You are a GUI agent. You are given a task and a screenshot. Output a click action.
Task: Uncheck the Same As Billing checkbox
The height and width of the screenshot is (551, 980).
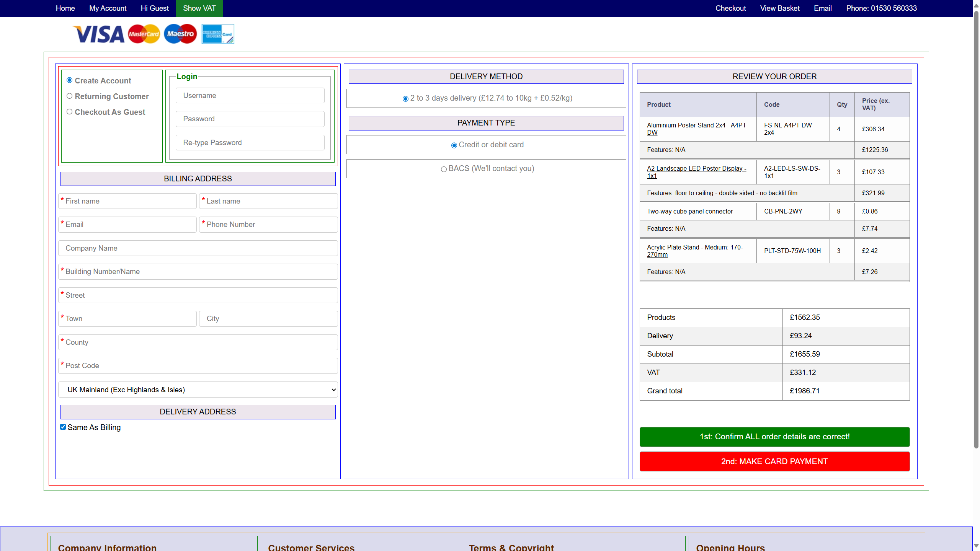point(63,427)
